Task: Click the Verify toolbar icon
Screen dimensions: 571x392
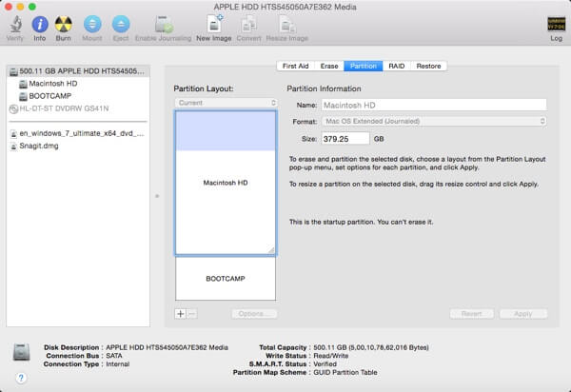Action: point(15,25)
